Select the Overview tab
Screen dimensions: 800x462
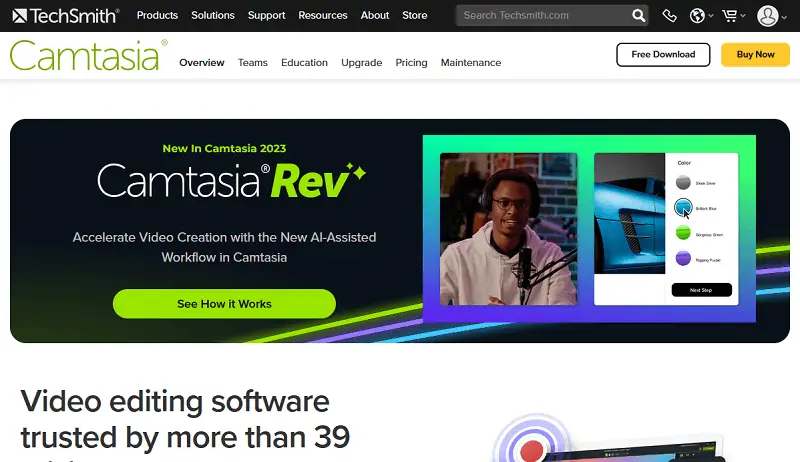(x=202, y=62)
